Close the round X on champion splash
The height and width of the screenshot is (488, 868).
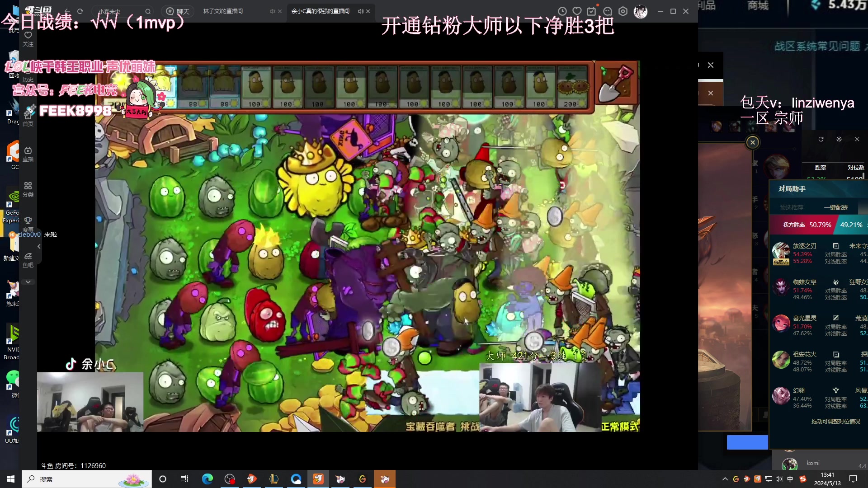[753, 142]
